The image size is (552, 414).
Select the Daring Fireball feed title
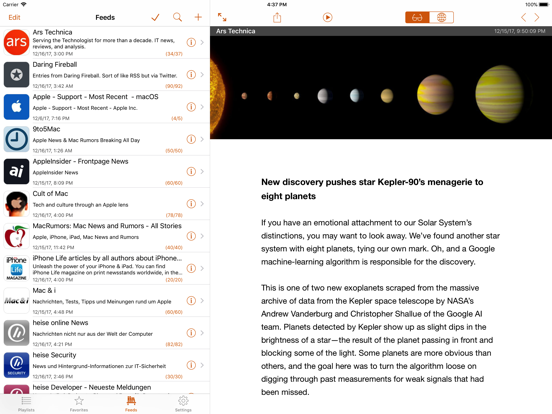tap(55, 64)
